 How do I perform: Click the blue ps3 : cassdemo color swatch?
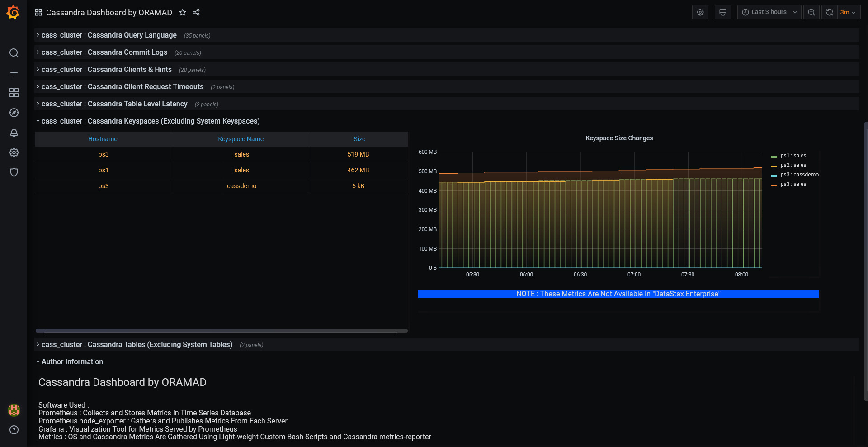(774, 176)
